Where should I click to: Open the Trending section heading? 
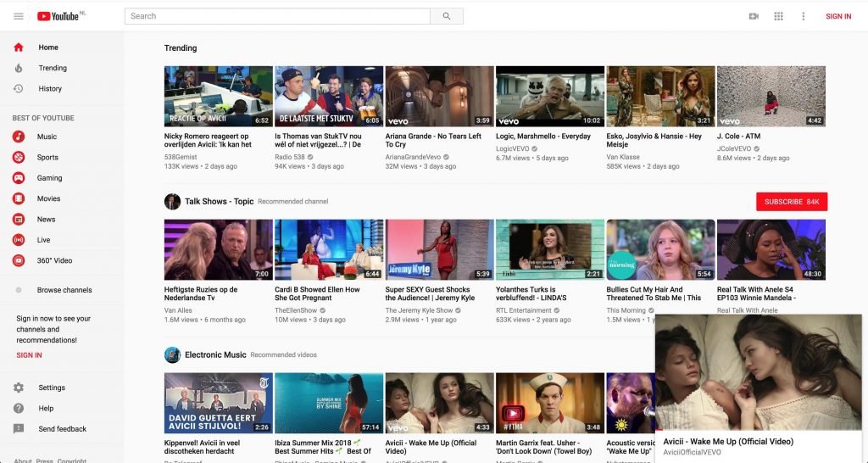181,48
